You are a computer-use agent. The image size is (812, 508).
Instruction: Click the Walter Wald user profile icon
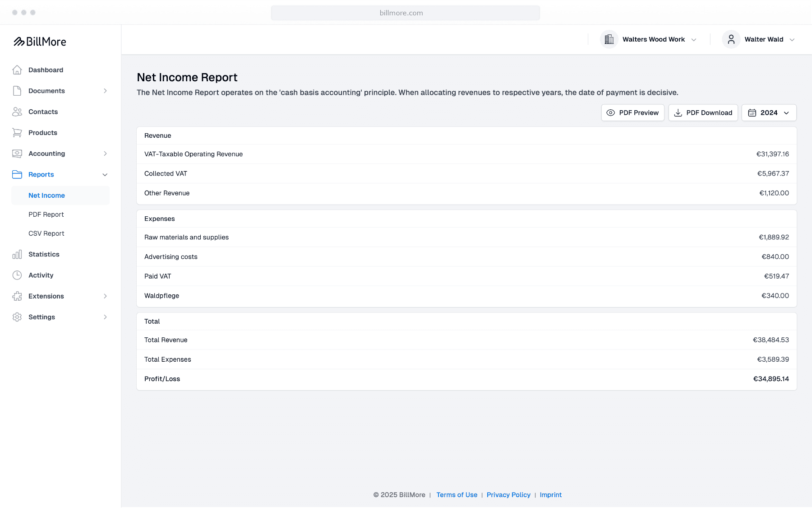(731, 39)
